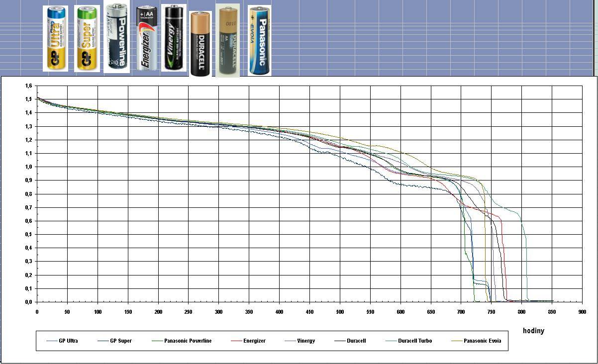This screenshot has width=598, height=364.
Task: Select the 300 hours axis label
Action: pyautogui.click(x=218, y=312)
